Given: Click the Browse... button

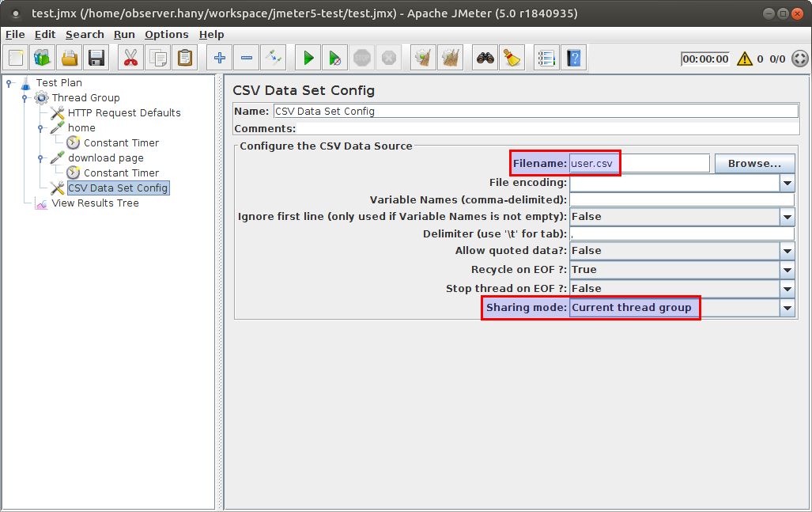Looking at the screenshot, I should click(x=754, y=163).
